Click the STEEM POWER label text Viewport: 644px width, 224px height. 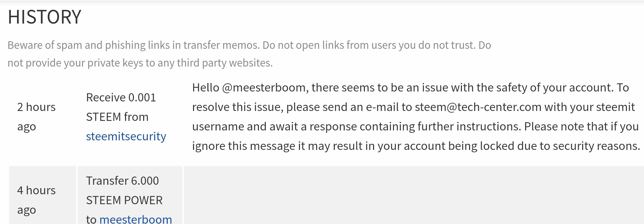pos(125,200)
